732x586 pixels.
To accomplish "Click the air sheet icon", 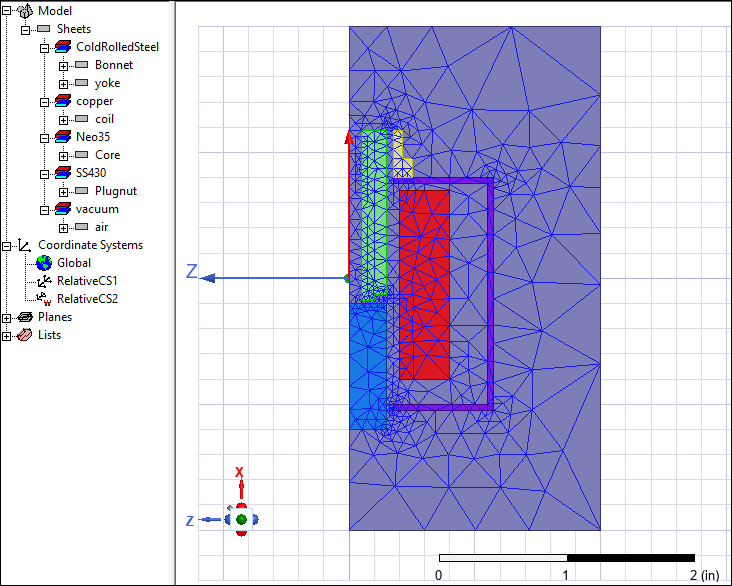I will 82,226.
